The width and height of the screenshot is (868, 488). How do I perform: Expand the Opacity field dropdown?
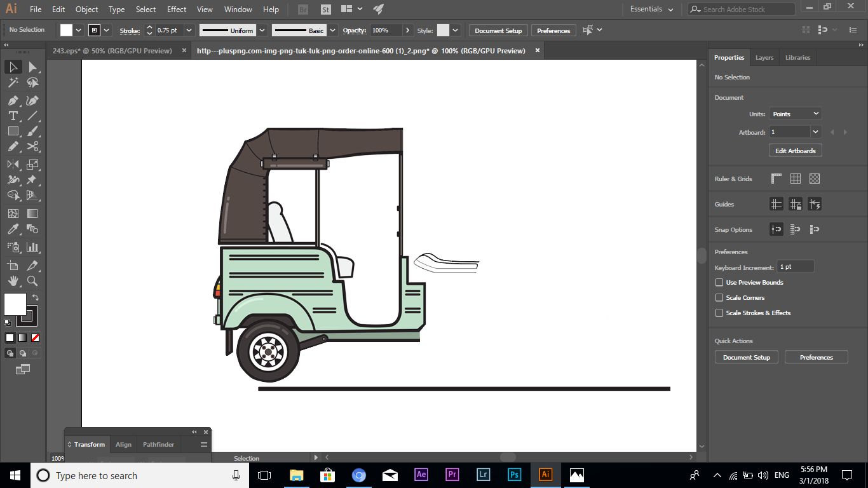tap(407, 30)
